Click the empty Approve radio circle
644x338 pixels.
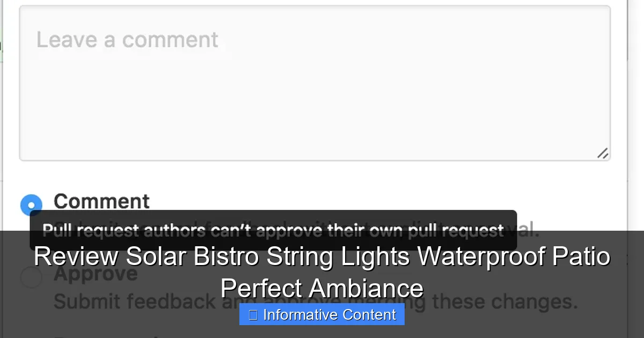coord(31,278)
